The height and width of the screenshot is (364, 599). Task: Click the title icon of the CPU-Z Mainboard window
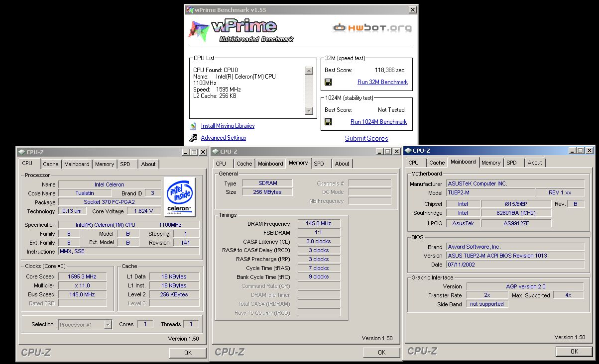[x=408, y=150]
